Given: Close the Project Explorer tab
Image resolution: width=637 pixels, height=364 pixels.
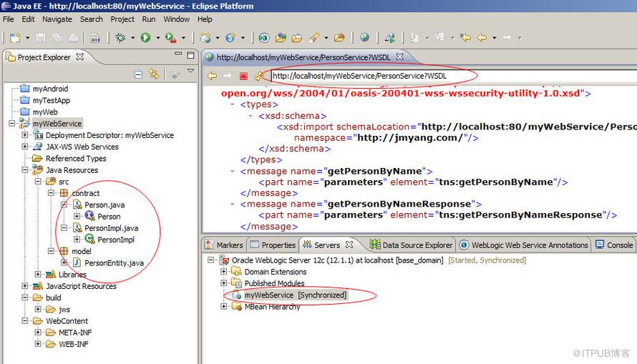Looking at the screenshot, I should (x=80, y=56).
